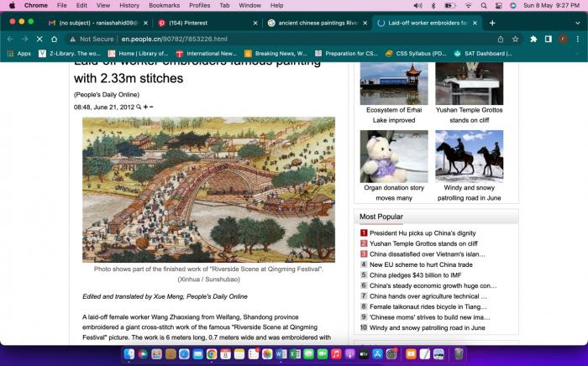Open the Apps bookmark shortcut
588x366 pixels.
pyautogui.click(x=19, y=54)
